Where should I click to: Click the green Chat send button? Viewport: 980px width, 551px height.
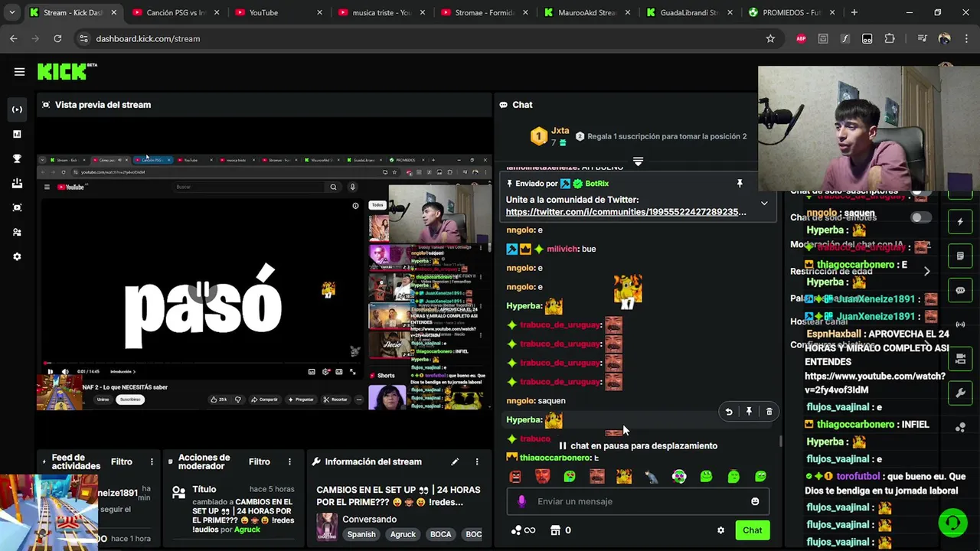click(x=752, y=530)
